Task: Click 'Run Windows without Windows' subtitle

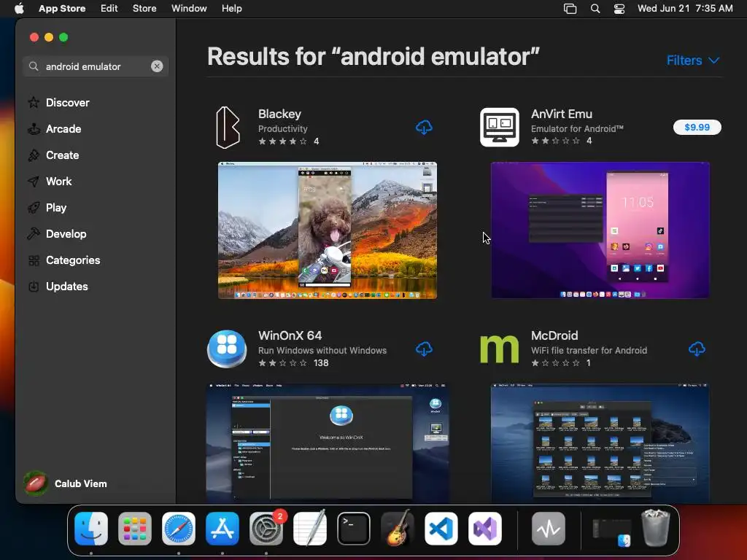Action: pos(322,350)
